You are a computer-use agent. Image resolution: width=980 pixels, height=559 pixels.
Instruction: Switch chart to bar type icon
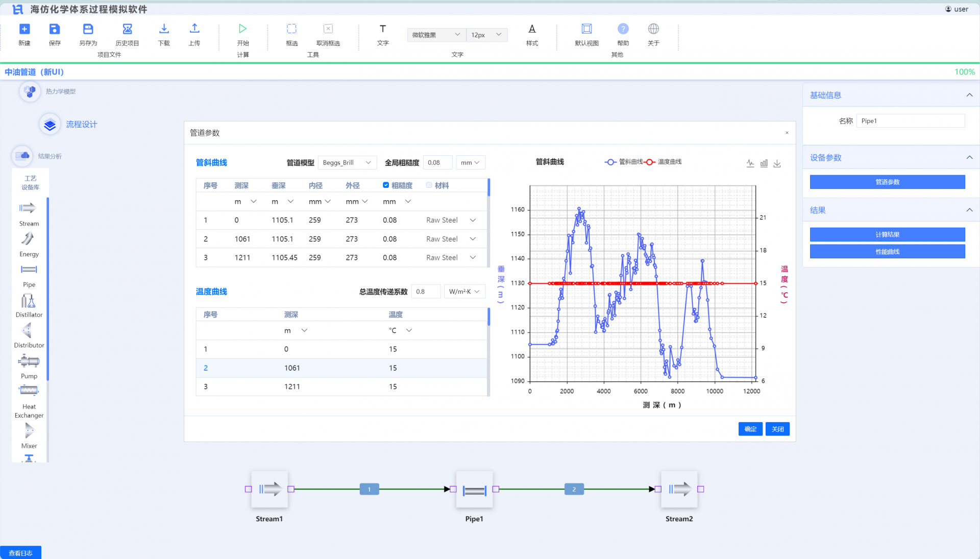click(764, 163)
